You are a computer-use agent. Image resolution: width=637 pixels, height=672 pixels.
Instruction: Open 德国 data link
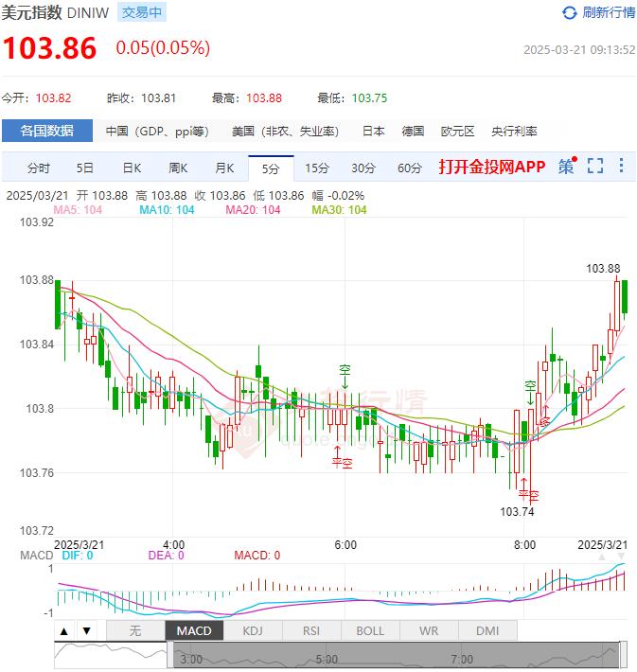click(413, 132)
